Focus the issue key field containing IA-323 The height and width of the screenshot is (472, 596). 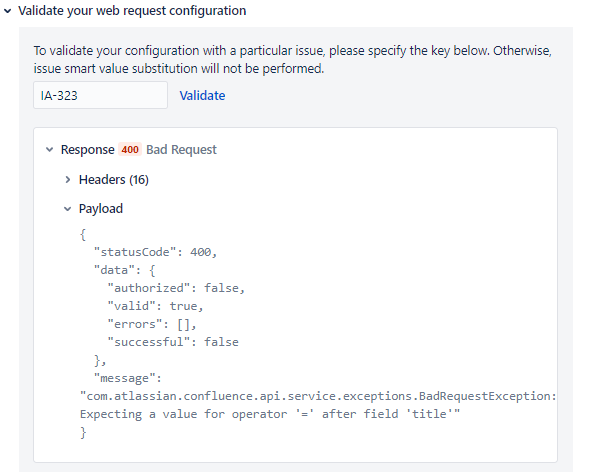pyautogui.click(x=100, y=95)
